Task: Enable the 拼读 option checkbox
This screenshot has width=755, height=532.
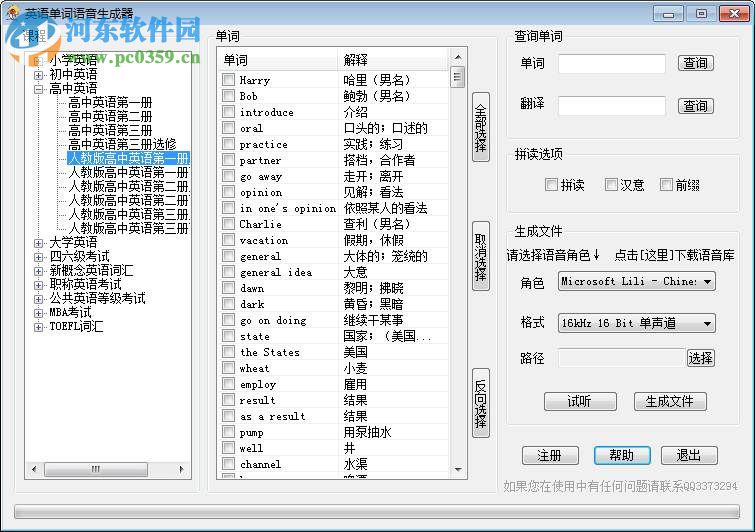Action: [551, 184]
